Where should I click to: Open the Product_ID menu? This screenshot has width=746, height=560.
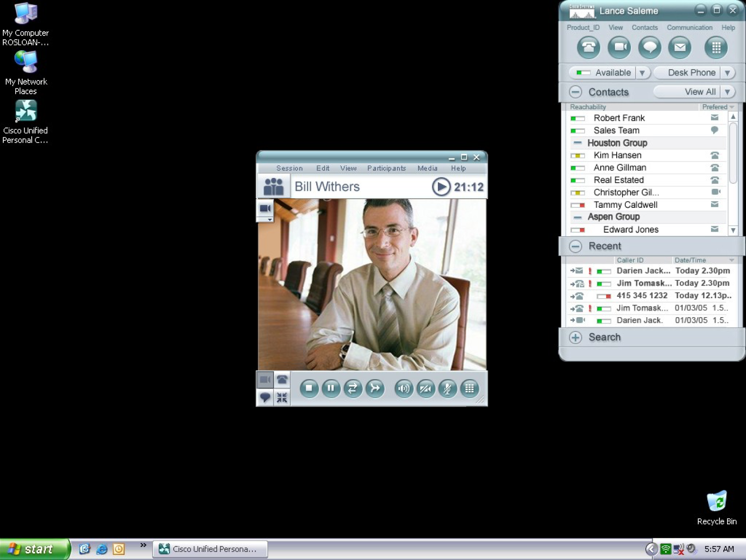[583, 27]
